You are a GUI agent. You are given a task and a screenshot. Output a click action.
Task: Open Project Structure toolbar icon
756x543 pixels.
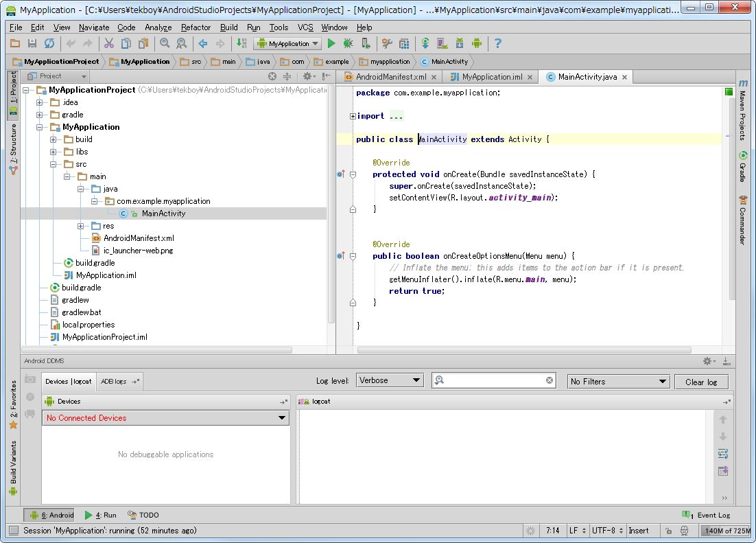pos(404,43)
